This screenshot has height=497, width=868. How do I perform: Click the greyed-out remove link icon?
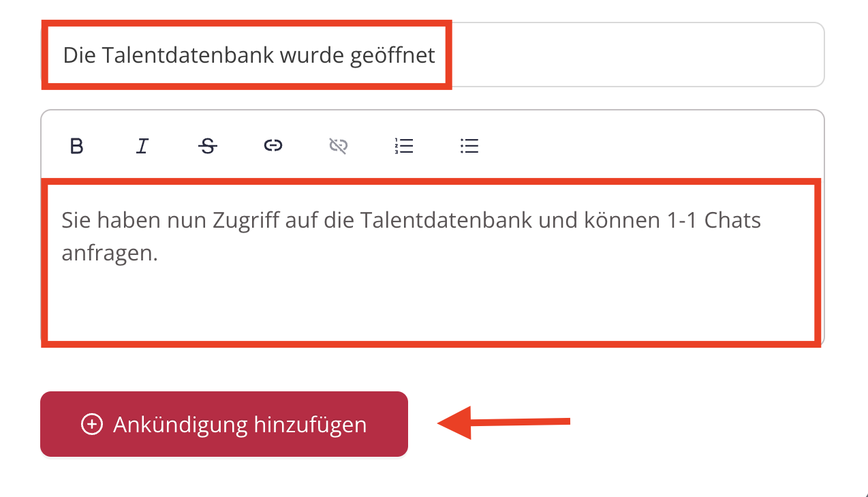click(339, 146)
